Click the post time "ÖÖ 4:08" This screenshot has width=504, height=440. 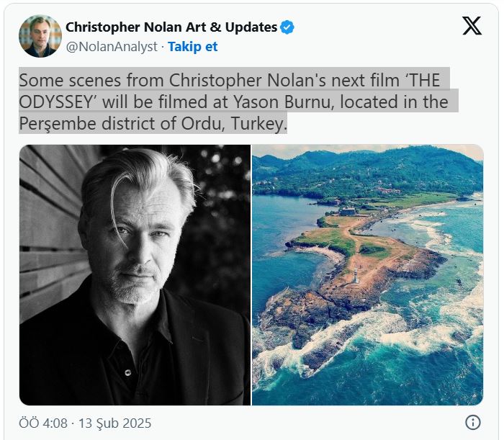(x=45, y=422)
